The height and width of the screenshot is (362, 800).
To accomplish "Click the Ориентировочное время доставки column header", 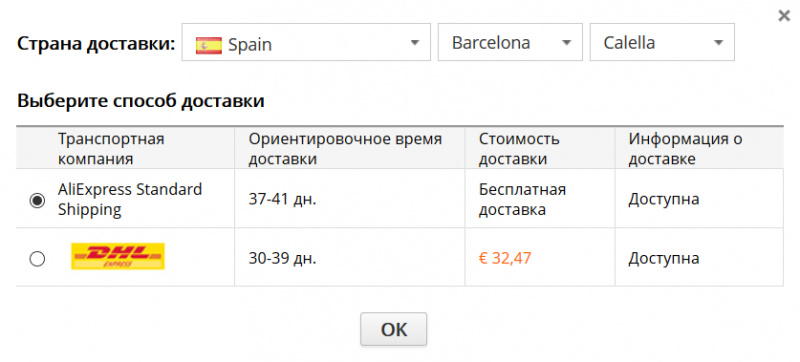I will coord(345,149).
